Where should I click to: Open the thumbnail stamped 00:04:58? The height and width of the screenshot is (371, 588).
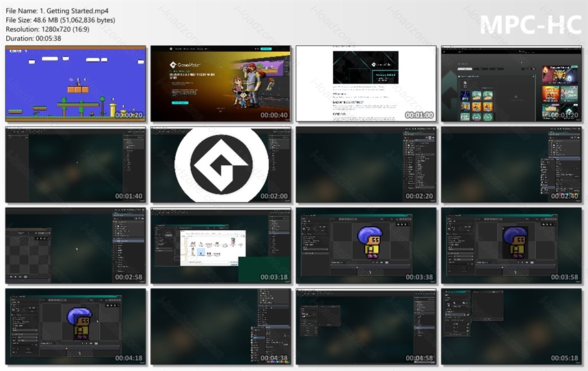click(366, 327)
